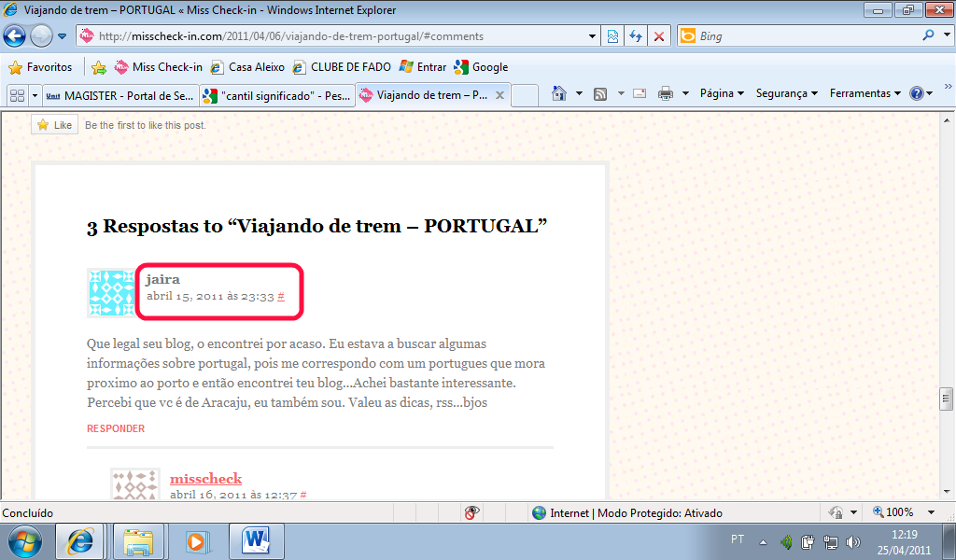Click the Print icon in command bar
The width and height of the screenshot is (956, 560).
click(665, 93)
